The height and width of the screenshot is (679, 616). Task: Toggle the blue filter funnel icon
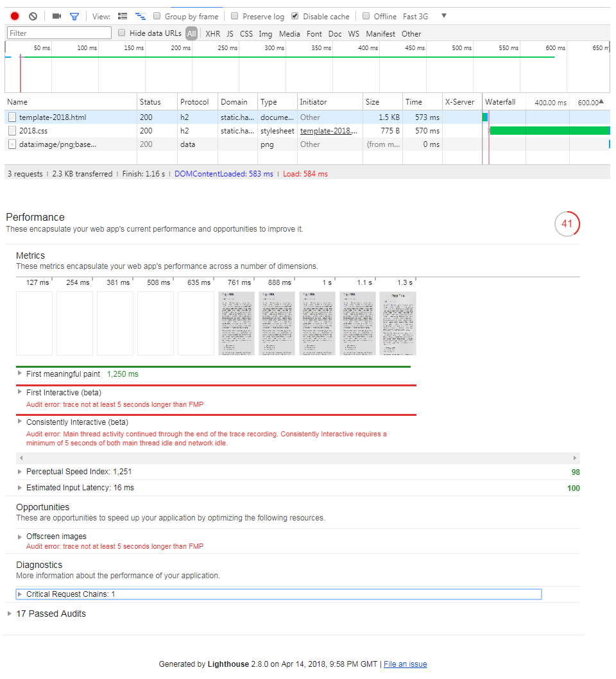coord(74,17)
